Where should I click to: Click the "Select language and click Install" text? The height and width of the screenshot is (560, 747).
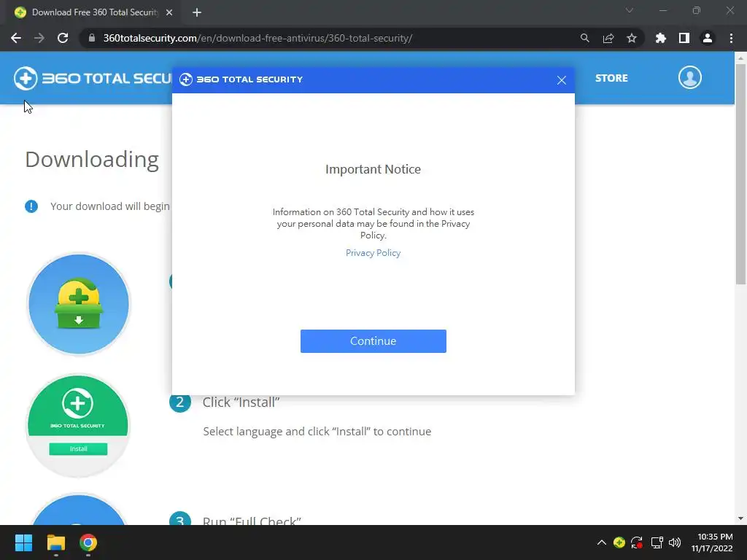tap(317, 432)
